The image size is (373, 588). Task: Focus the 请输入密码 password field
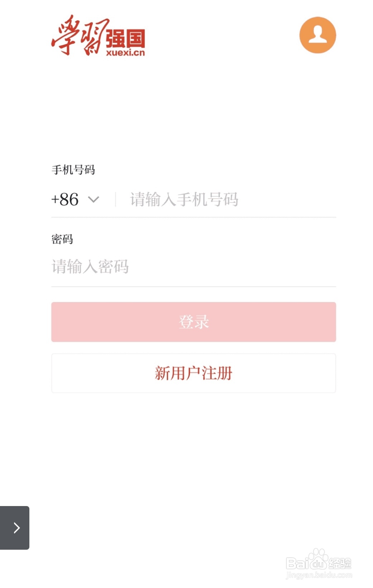[193, 267]
